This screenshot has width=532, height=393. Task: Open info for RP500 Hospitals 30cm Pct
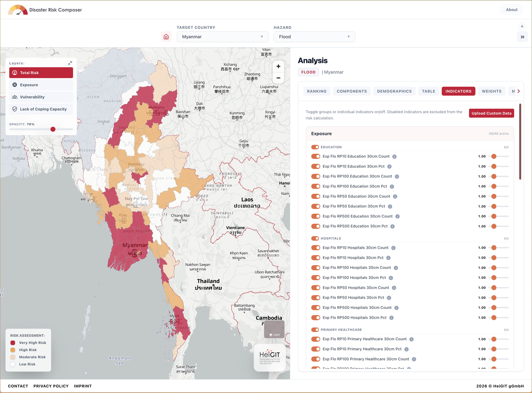click(x=391, y=318)
